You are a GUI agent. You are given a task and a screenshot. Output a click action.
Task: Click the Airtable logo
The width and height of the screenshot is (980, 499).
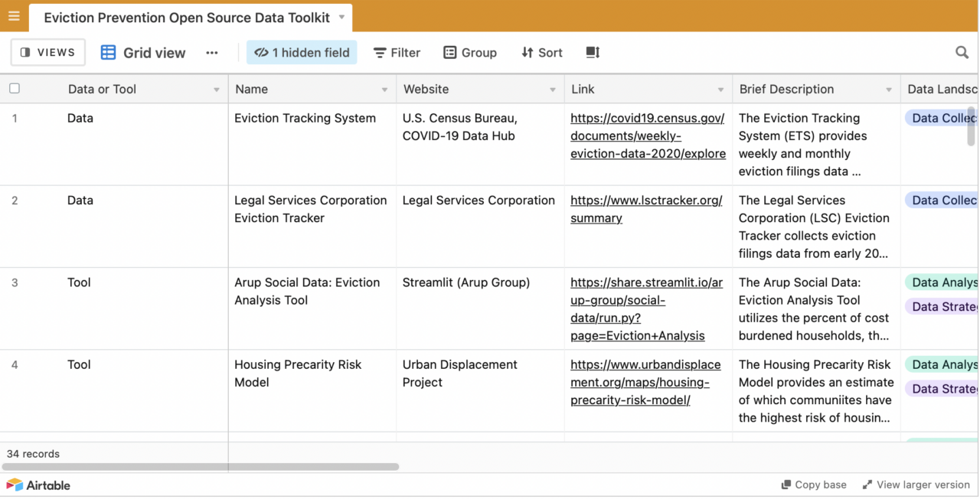coord(38,485)
